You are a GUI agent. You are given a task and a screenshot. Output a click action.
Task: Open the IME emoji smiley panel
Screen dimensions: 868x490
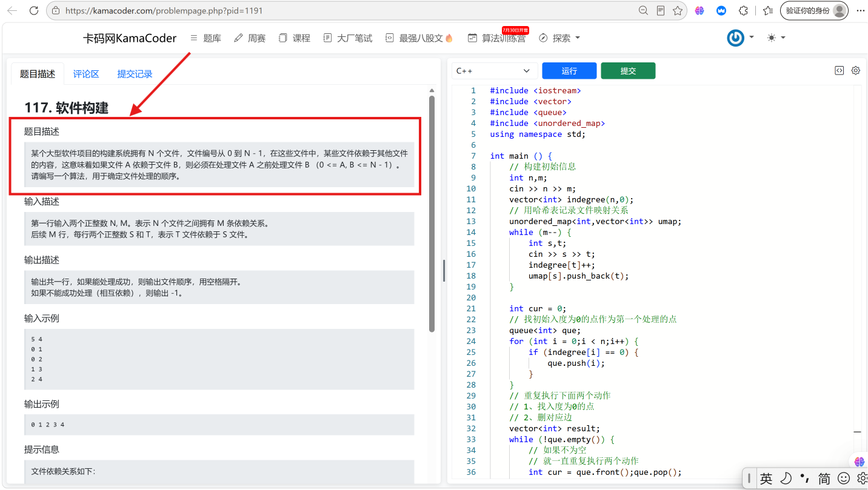pyautogui.click(x=844, y=478)
